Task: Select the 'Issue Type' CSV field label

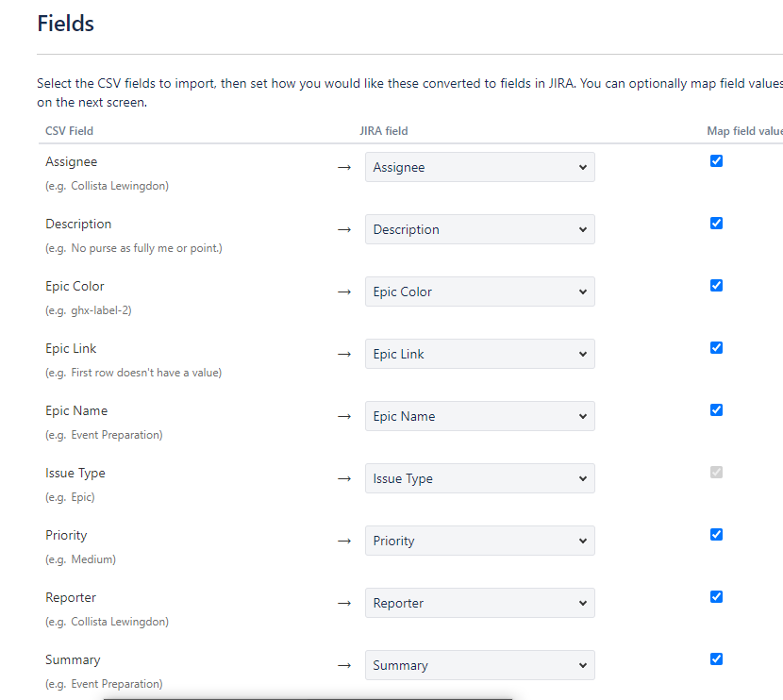Action: pyautogui.click(x=75, y=473)
